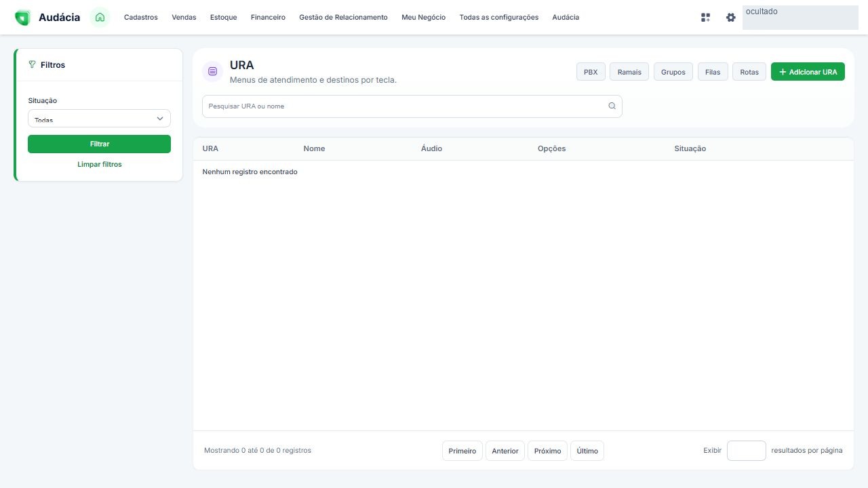
Task: Open the Financeiro menu
Action: pos(268,18)
